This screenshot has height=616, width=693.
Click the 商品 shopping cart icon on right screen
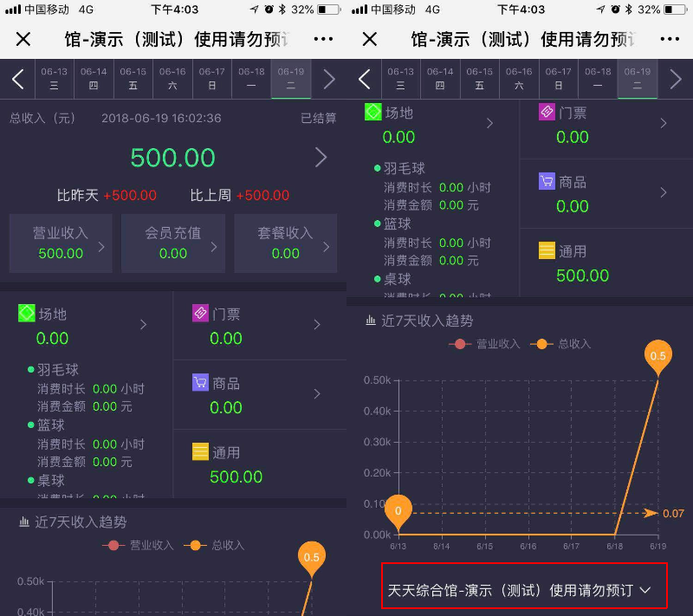(x=547, y=181)
